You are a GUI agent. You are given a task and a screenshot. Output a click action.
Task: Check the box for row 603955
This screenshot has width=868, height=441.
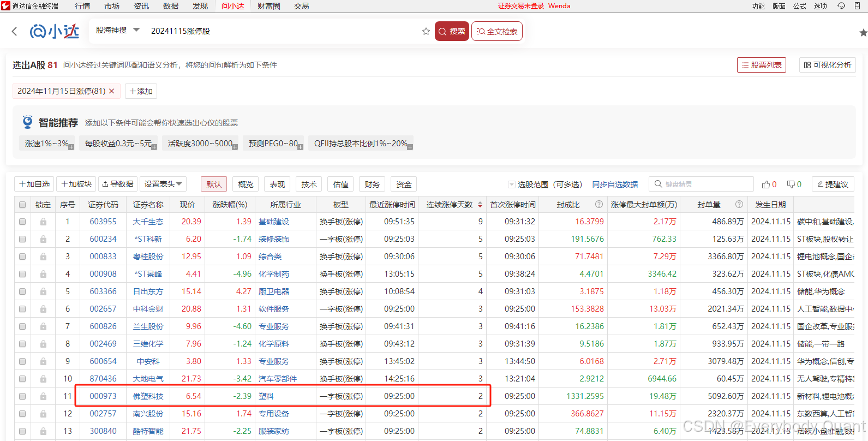22,222
